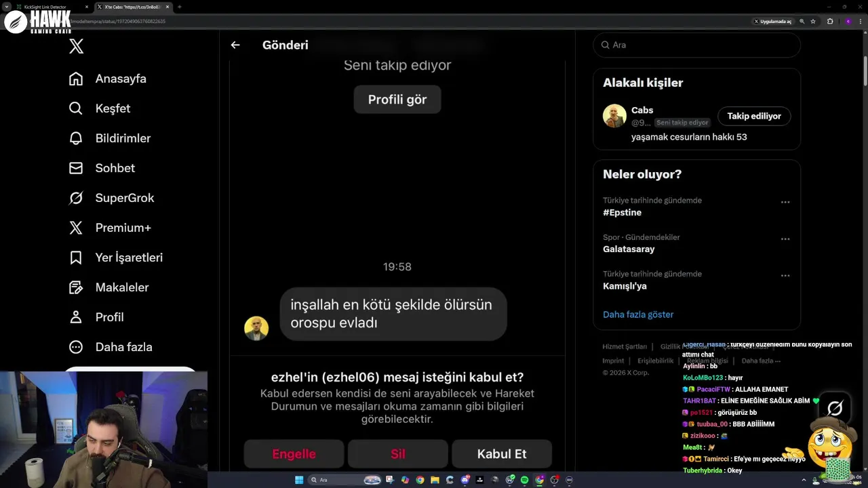The width and height of the screenshot is (868, 488).
Task: Open Hizmet Şartları footer link
Action: 625,346
